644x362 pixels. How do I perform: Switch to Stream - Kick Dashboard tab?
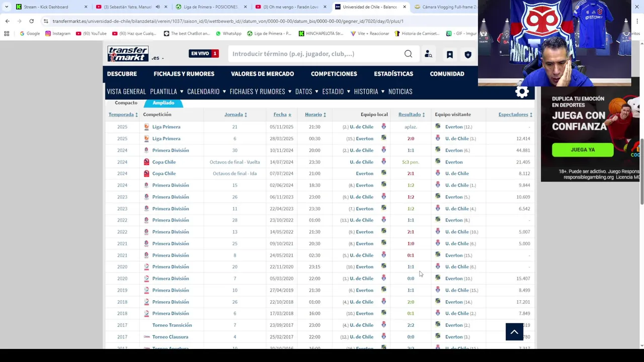46,7
